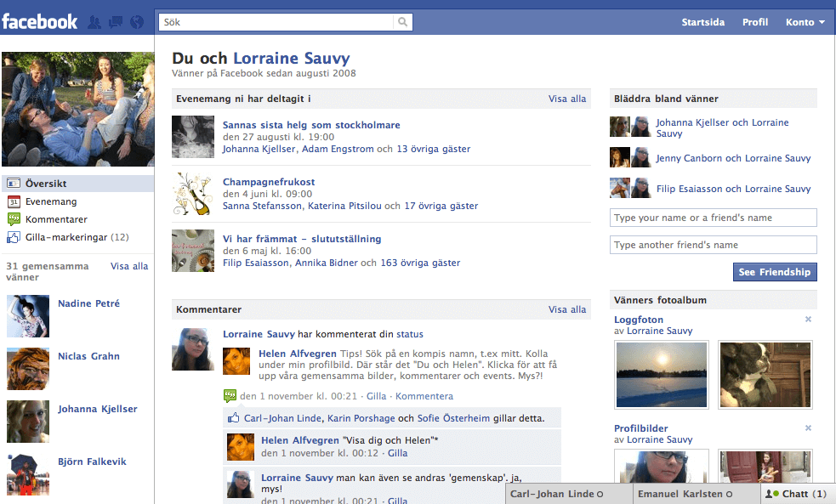836x504 pixels.
Task: Click Björn Falkevik's profile picture
Action: point(28,474)
